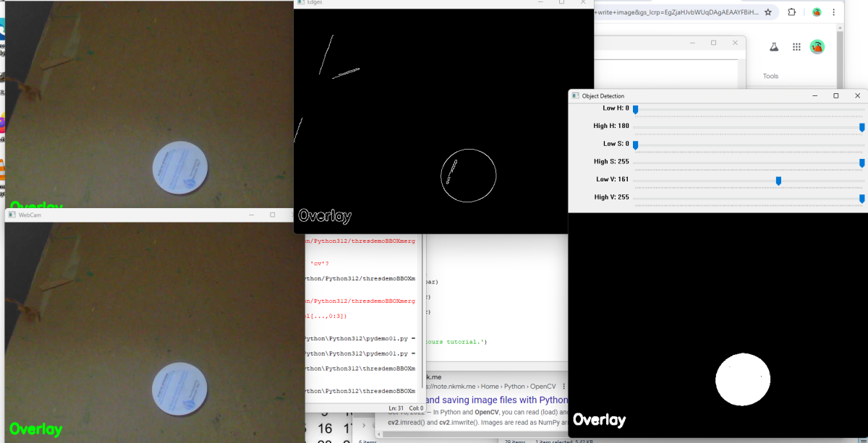Close the Object Detection window
The image size is (868, 443).
click(x=858, y=95)
